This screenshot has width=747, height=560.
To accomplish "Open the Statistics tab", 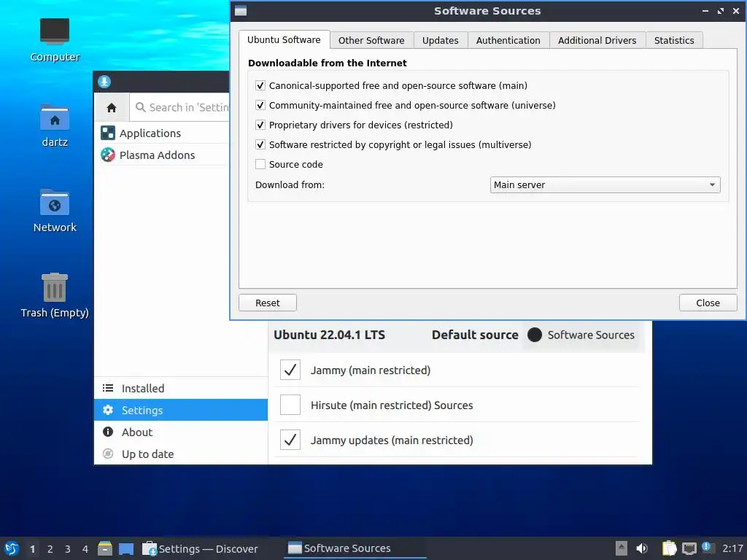I will click(673, 41).
